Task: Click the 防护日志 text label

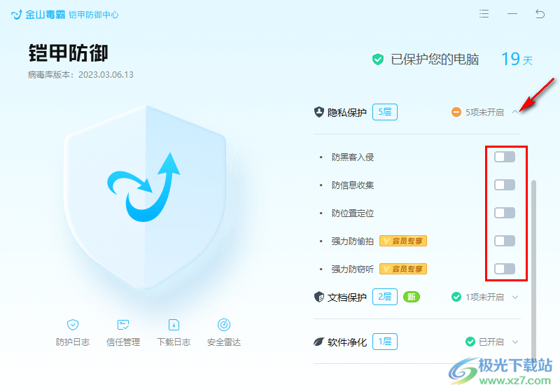Action: click(x=73, y=342)
